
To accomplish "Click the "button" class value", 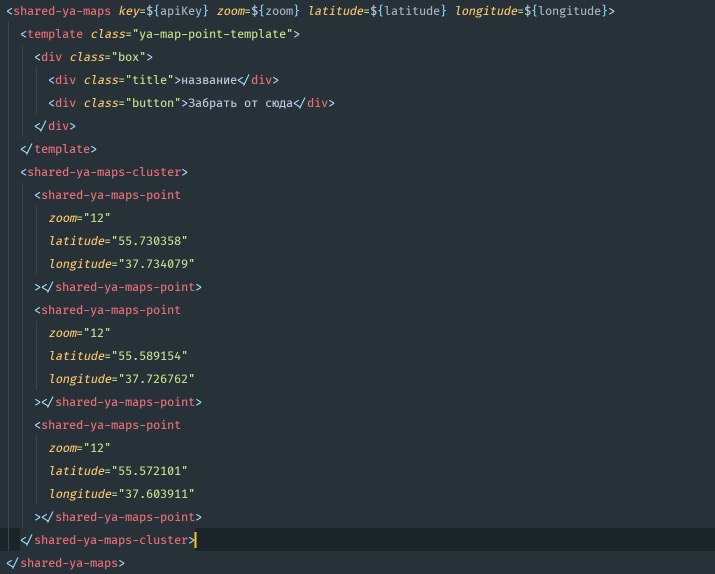I will coord(153,103).
